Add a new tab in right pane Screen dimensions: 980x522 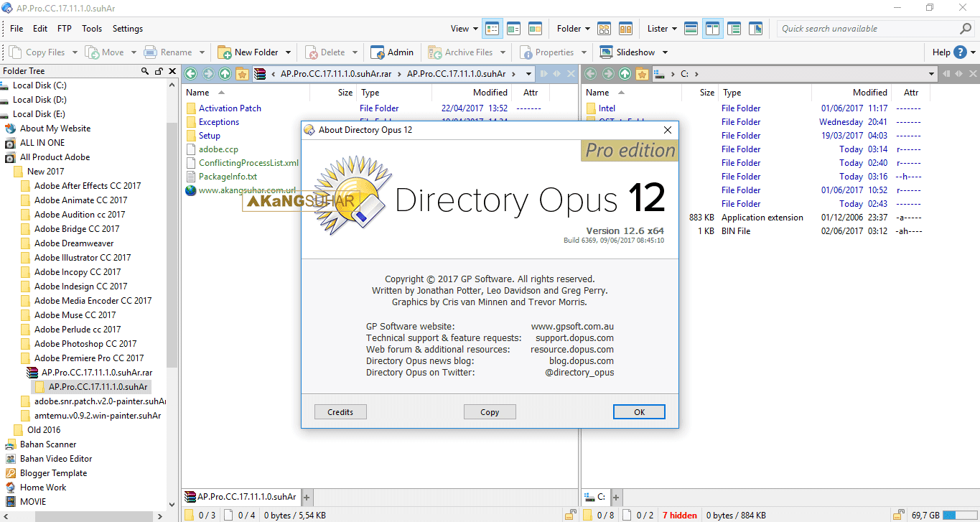(615, 497)
